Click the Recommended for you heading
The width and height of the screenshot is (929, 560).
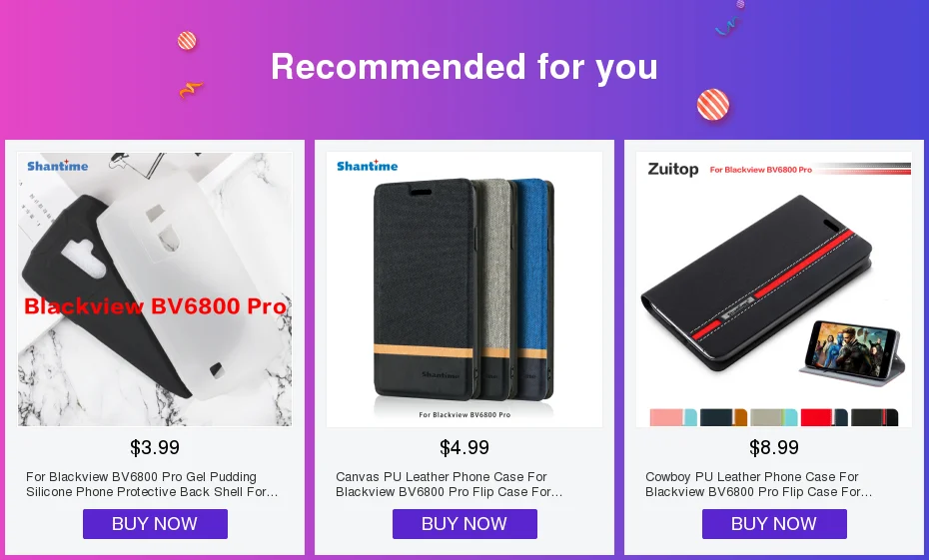[x=464, y=66]
